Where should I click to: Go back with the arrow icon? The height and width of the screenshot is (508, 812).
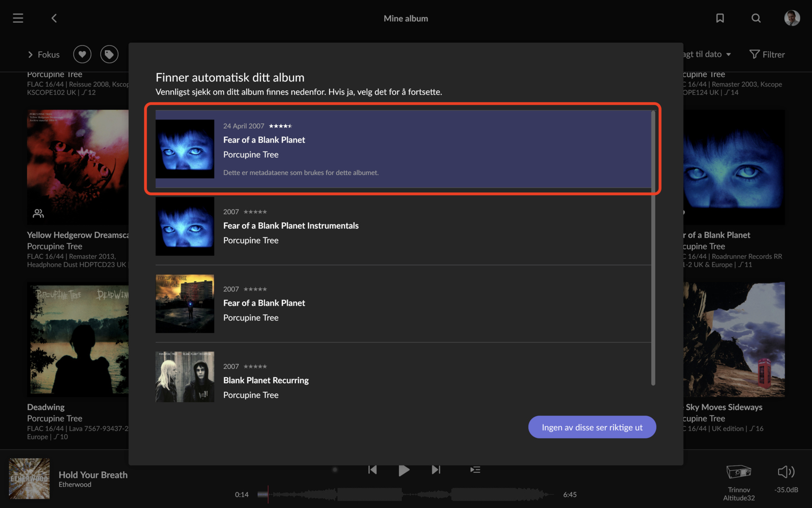54,18
